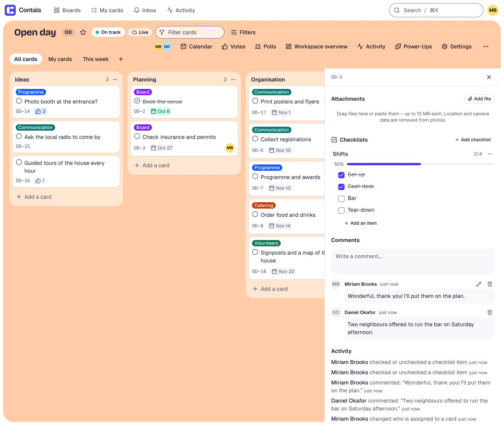Click the Shifts checklist progress bar
This screenshot has width=504, height=425.
click(421, 164)
